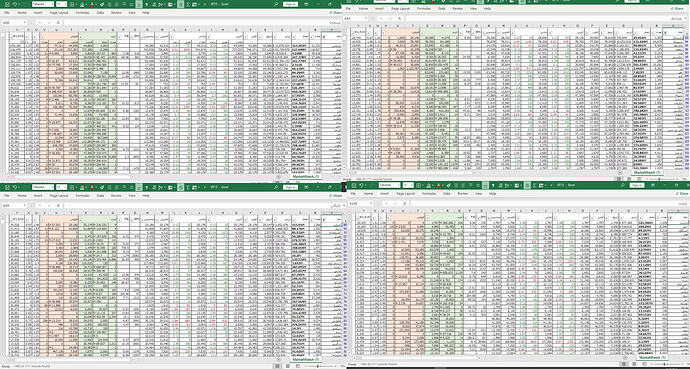690x369 pixels.
Task: Open Home tab in bottom-left Excel window
Action: click(x=22, y=195)
